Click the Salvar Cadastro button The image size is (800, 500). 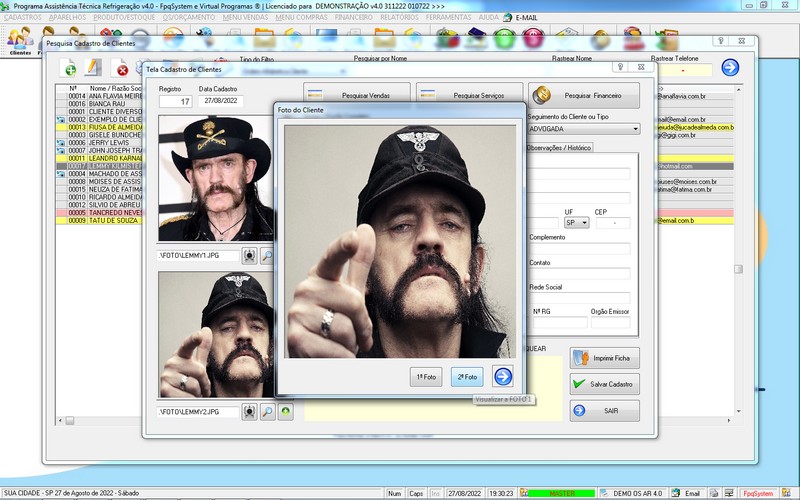[x=604, y=384]
